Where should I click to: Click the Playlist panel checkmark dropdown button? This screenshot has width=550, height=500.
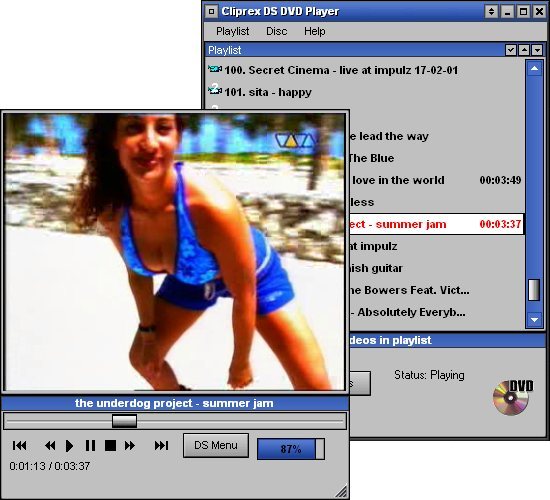tap(511, 50)
